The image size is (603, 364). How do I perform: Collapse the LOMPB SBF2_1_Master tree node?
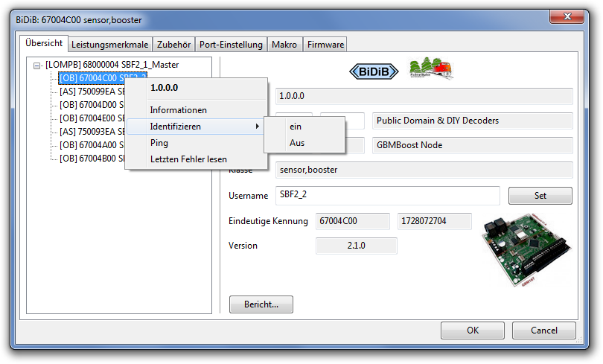[37, 65]
